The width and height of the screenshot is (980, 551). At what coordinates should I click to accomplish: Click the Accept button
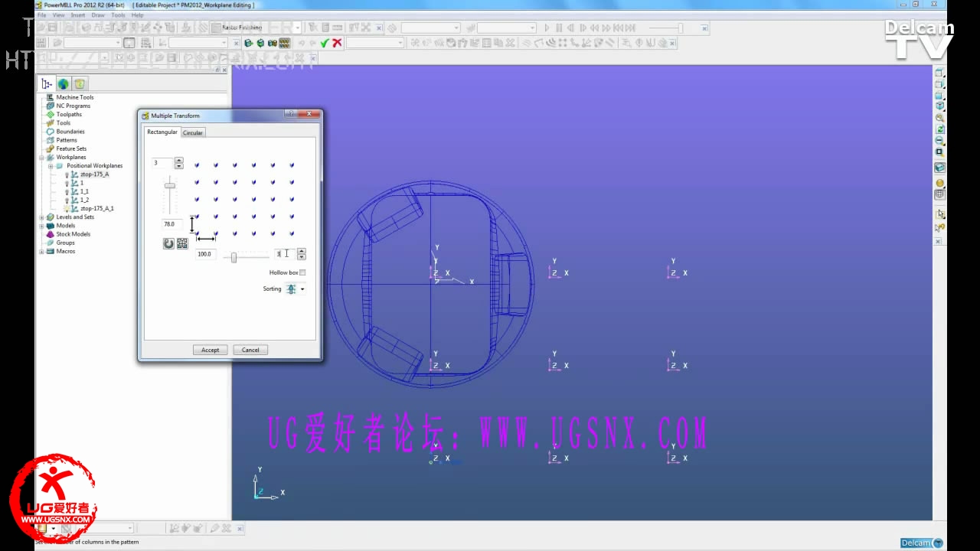[x=211, y=350]
